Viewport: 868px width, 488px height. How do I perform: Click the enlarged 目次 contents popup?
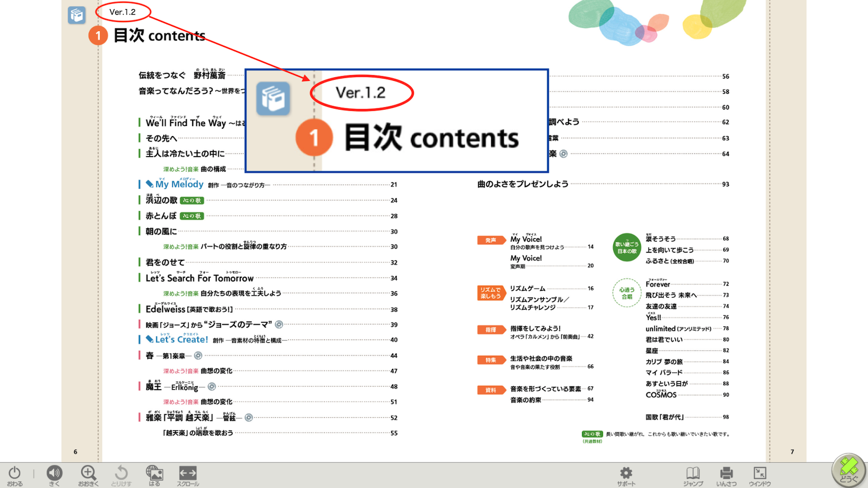tap(397, 120)
